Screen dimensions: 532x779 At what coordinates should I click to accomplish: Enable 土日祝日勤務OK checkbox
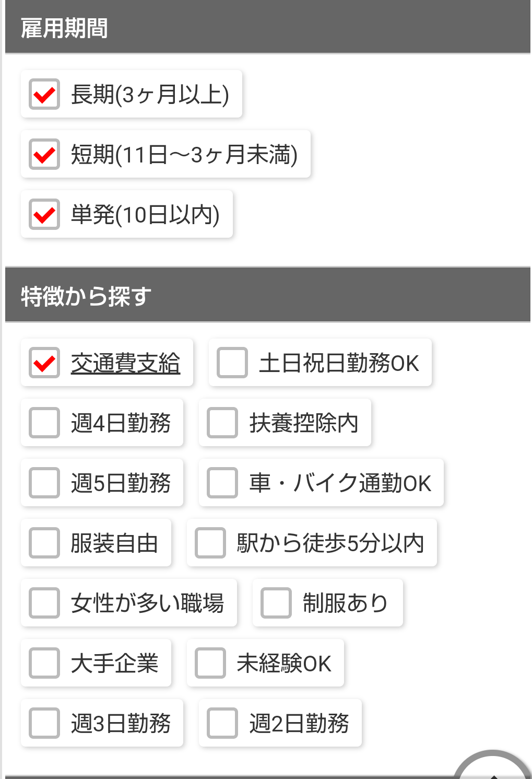coord(232,363)
